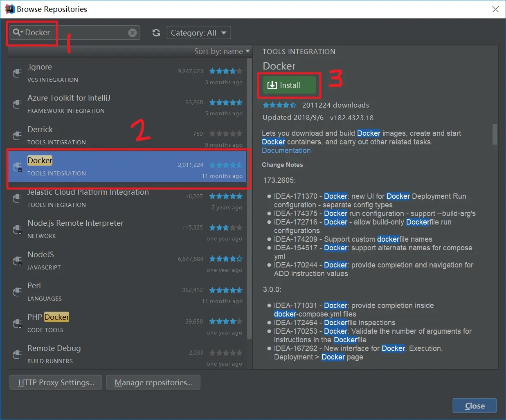This screenshot has height=420, width=506.
Task: Clear the Docker search text
Action: point(133,33)
